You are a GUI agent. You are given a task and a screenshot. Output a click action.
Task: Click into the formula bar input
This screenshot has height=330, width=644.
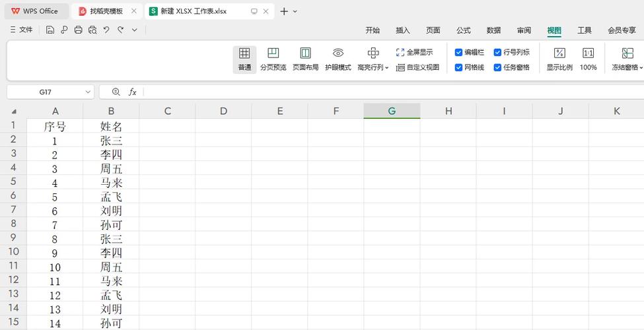[x=394, y=92]
